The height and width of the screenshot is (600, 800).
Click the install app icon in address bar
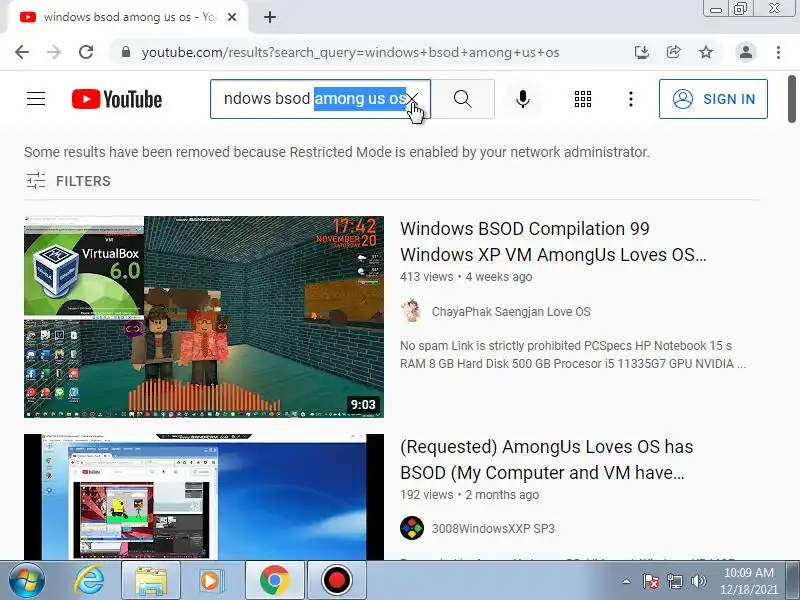tap(641, 52)
